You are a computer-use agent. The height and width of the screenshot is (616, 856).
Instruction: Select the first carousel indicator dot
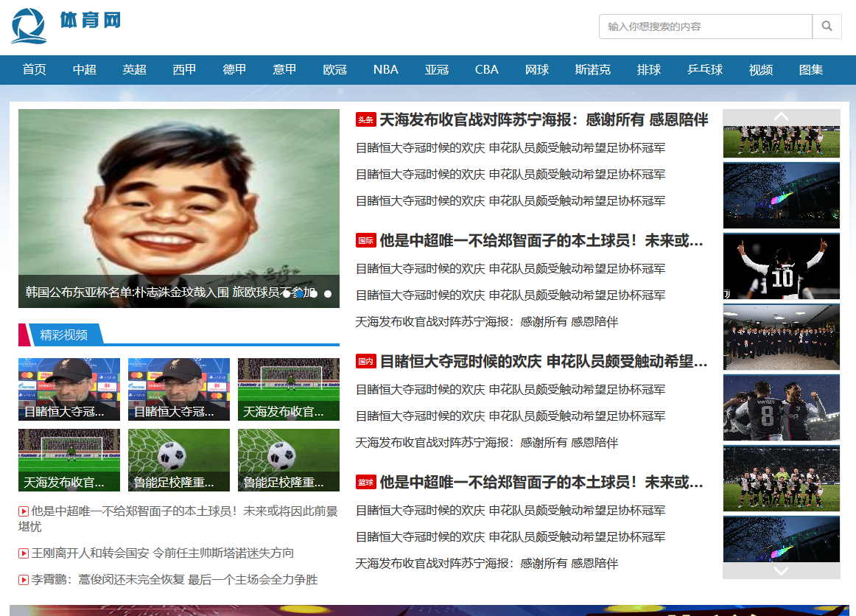[x=287, y=294]
